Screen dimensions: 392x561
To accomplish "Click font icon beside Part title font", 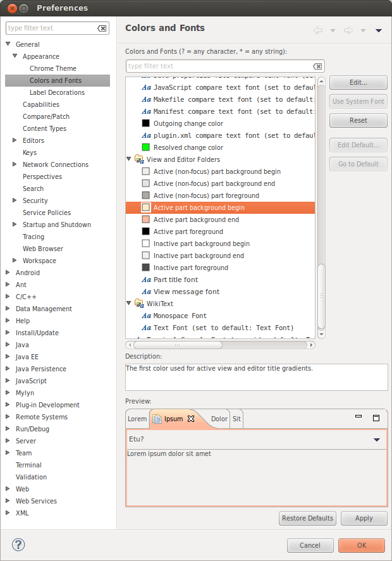I will [146, 280].
